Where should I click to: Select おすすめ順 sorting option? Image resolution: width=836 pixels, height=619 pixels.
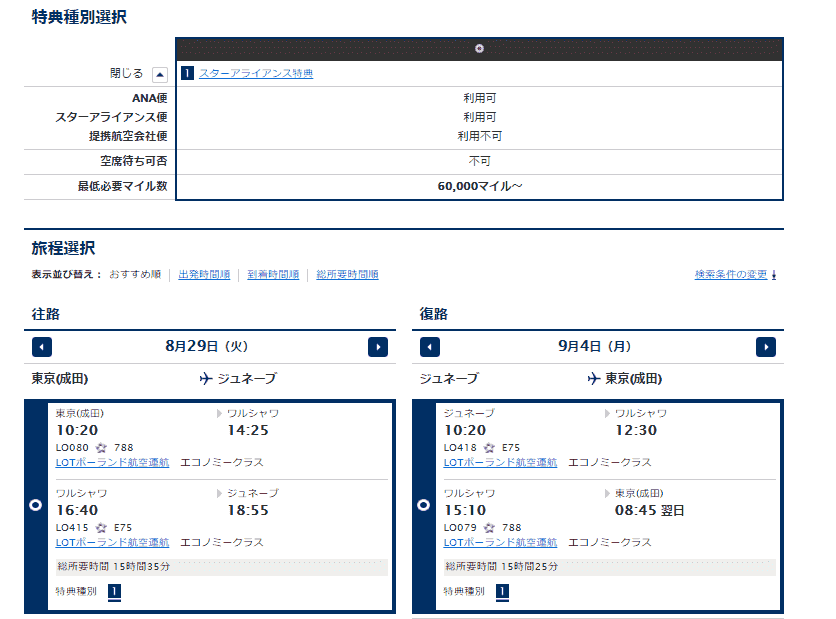click(135, 275)
